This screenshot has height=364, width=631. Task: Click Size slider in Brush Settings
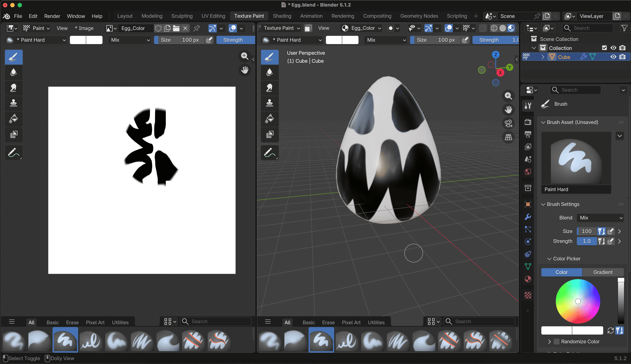[x=587, y=231]
